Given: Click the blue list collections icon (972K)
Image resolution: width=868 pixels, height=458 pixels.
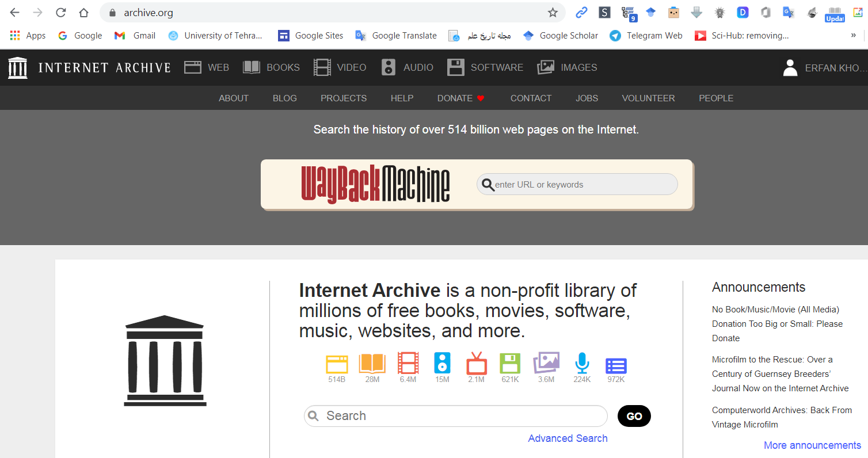Looking at the screenshot, I should (616, 366).
